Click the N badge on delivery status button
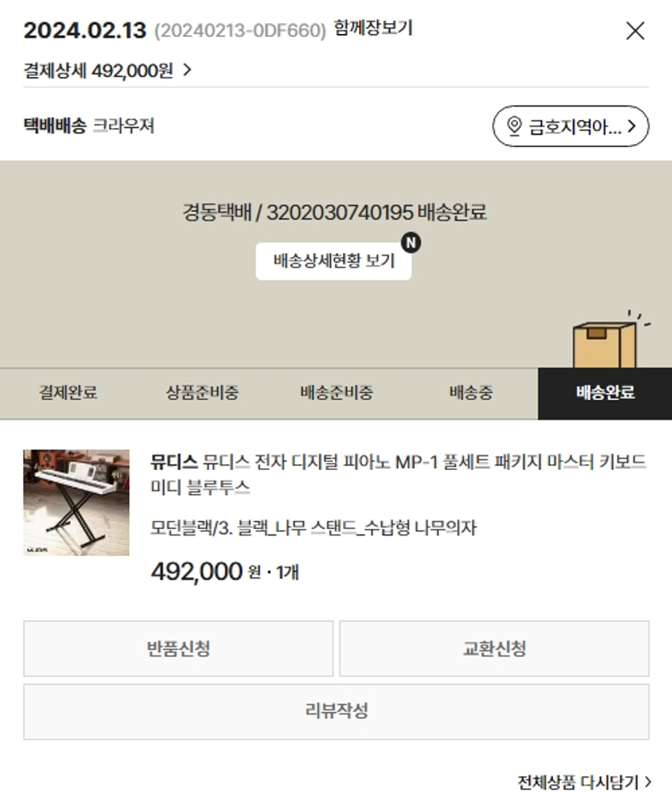 point(411,243)
